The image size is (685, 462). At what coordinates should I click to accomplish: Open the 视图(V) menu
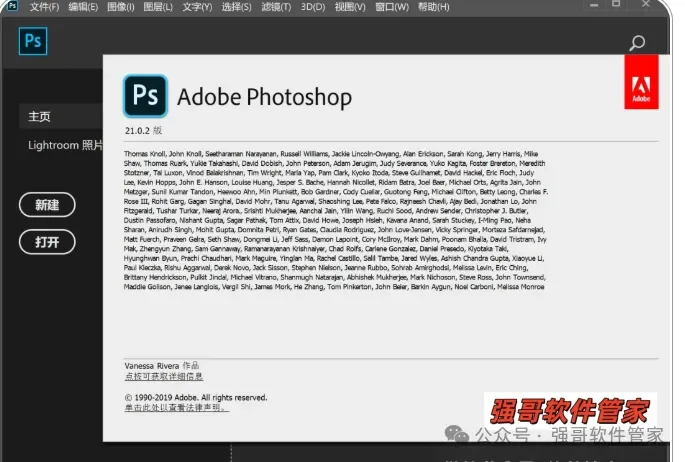(x=350, y=7)
